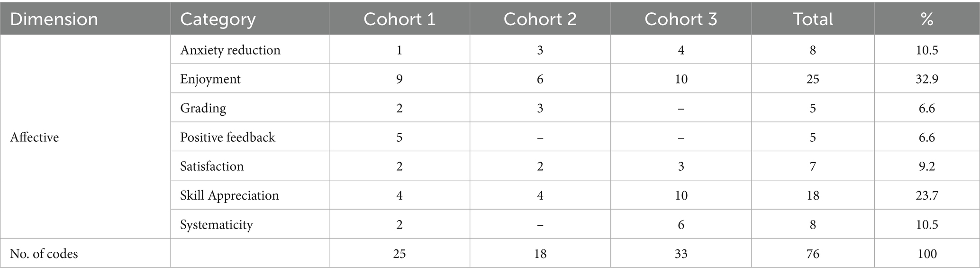
Task: Select the Cohort 3 codes total 33
Action: (x=681, y=254)
